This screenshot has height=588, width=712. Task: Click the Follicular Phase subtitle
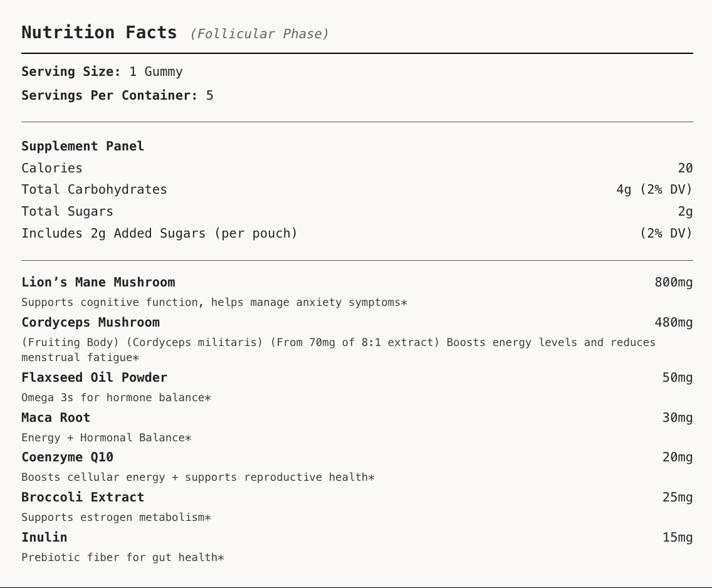point(259,34)
